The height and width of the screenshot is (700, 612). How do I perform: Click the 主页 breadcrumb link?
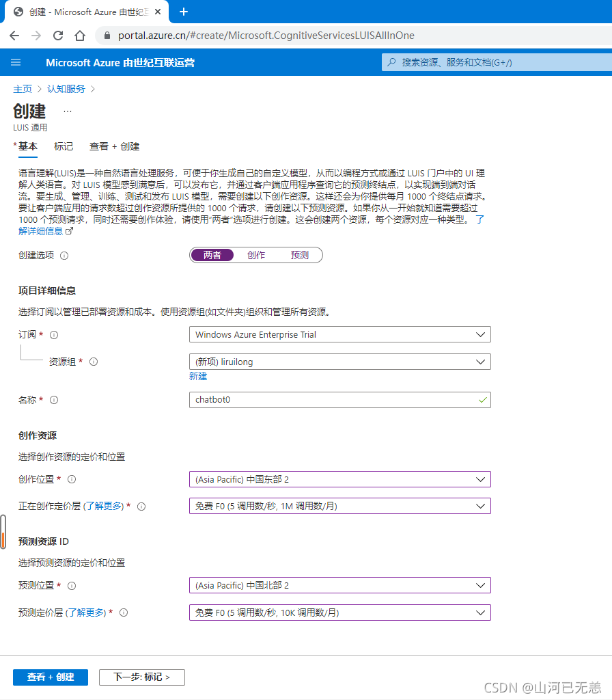click(23, 89)
